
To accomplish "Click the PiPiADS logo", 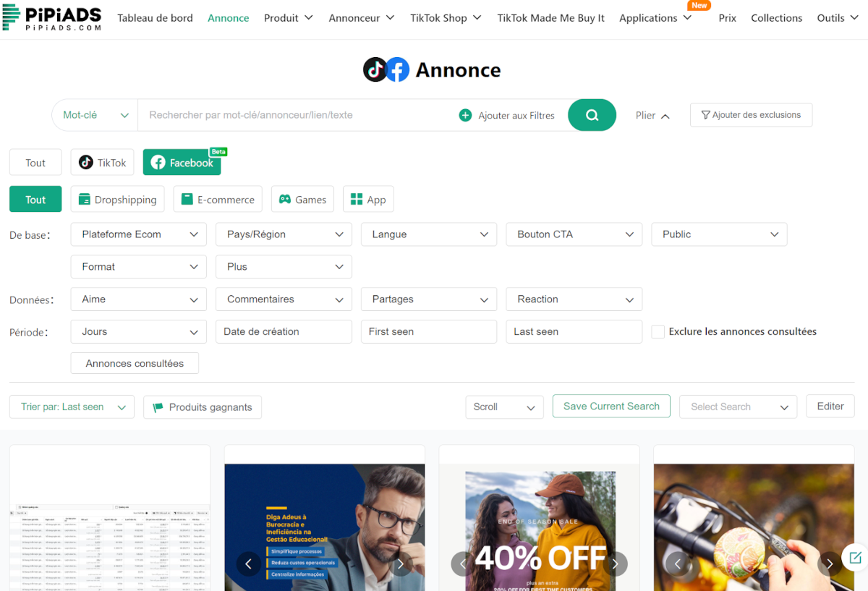I will tap(51, 17).
